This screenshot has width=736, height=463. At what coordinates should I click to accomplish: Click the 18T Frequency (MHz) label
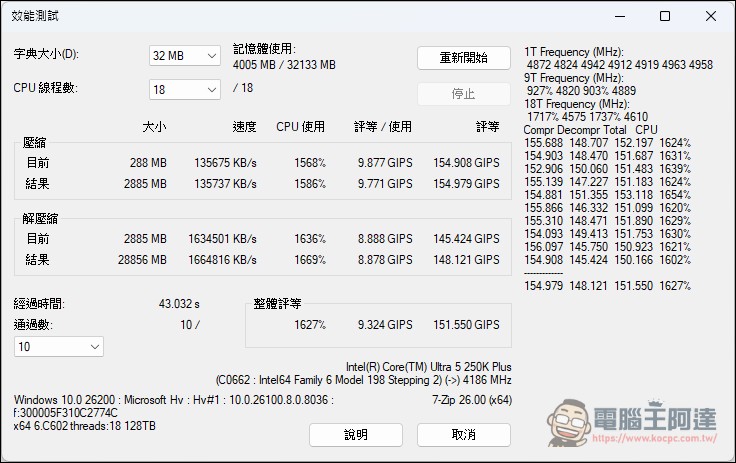[x=576, y=104]
